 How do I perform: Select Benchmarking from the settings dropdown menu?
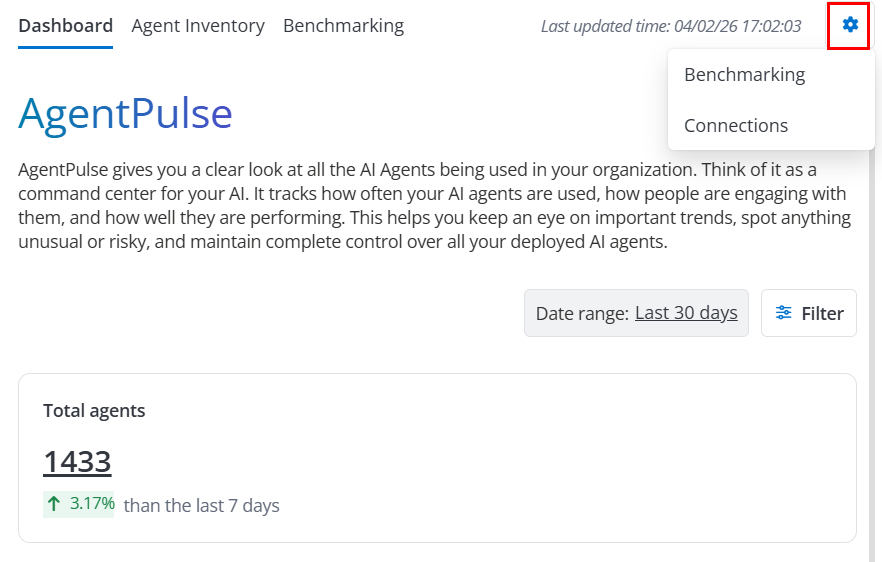click(x=744, y=75)
